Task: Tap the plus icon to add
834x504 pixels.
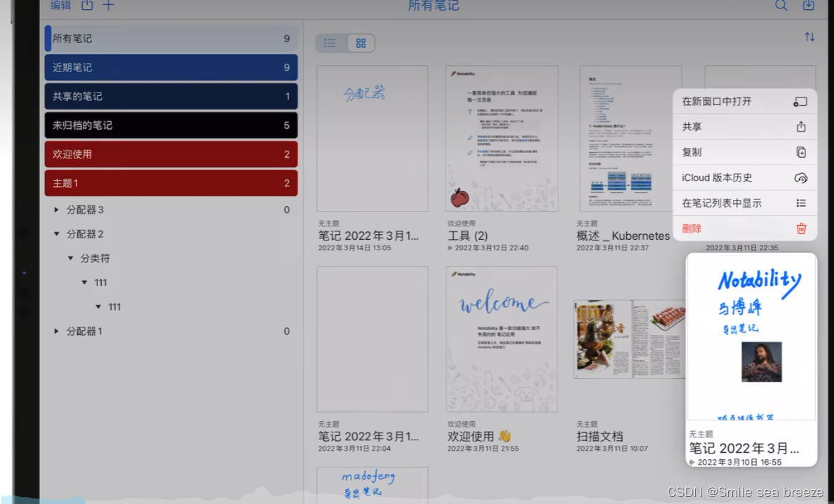Action: click(109, 6)
